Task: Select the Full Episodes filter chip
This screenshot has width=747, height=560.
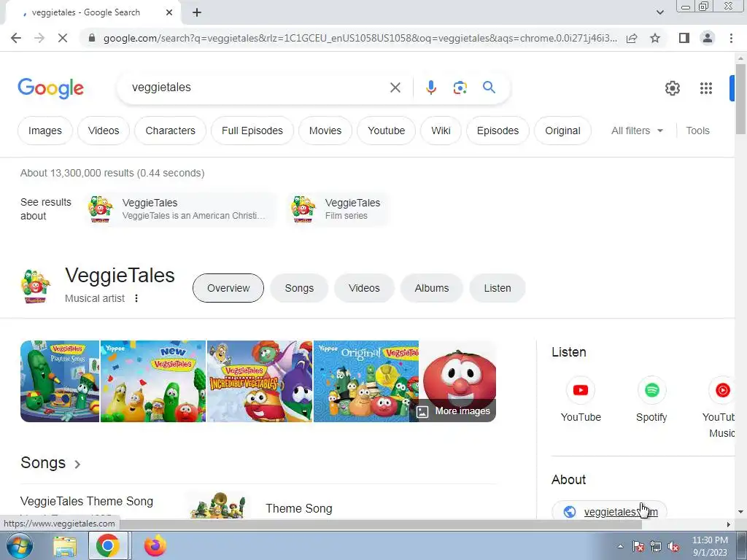Action: [x=252, y=131]
